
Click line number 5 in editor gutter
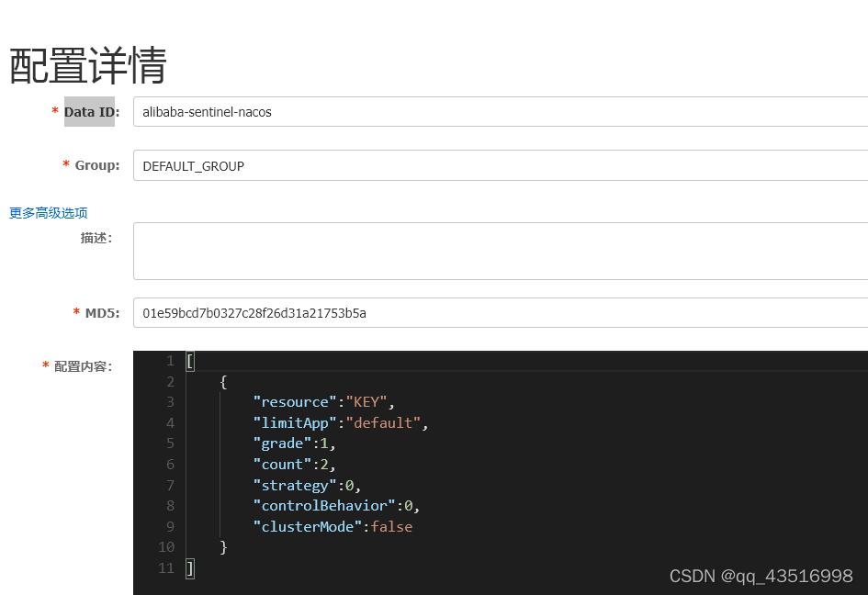point(171,443)
